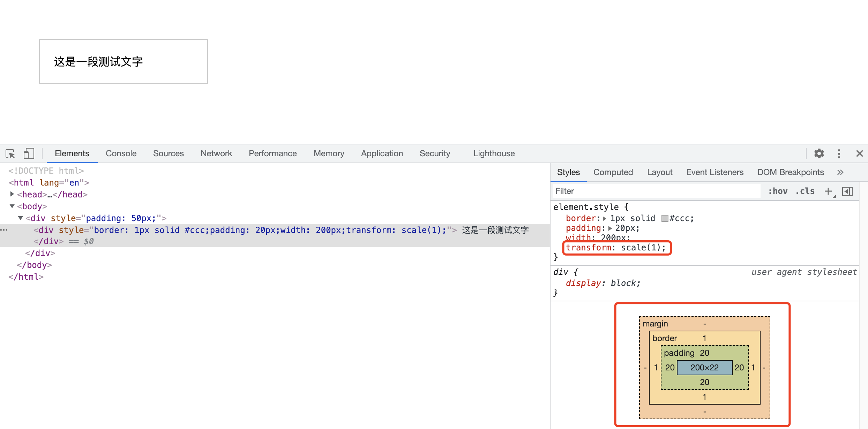Expand the border shorthand property triangle
The height and width of the screenshot is (429, 868).
click(605, 219)
